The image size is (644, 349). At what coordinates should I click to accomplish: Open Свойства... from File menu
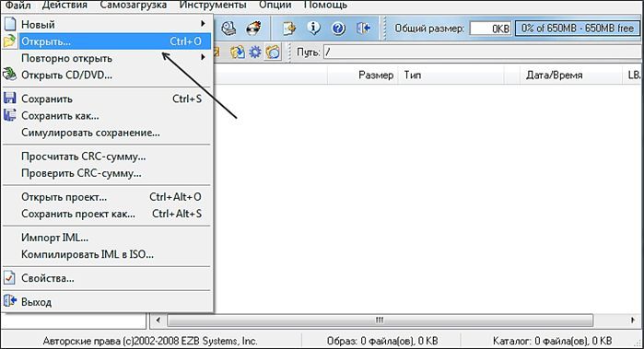pyautogui.click(x=107, y=278)
